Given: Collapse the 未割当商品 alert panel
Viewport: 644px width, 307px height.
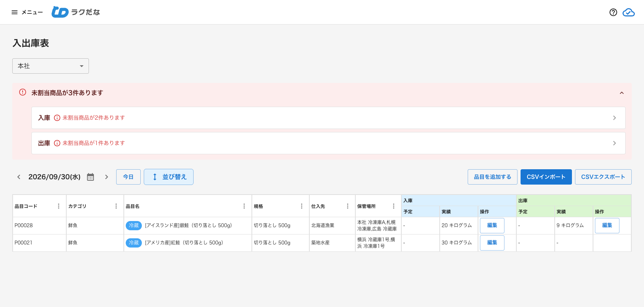Looking at the screenshot, I should coord(622,93).
